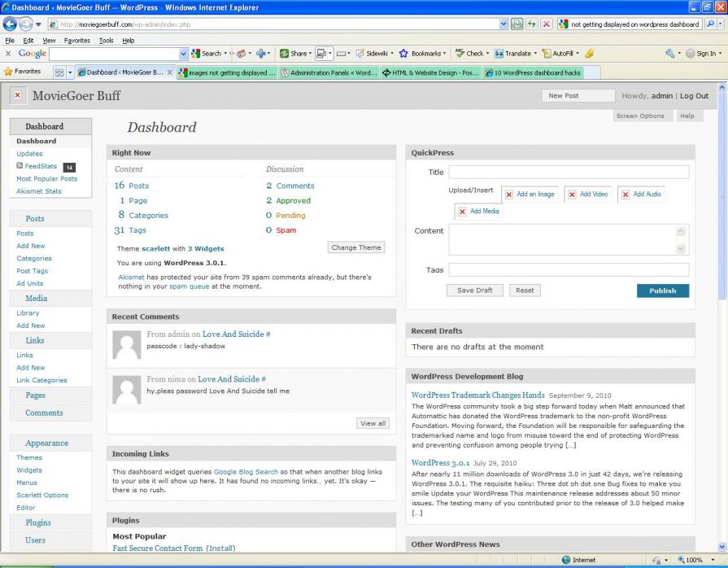Click the refresh page icon
This screenshot has height=568, width=728.
click(532, 24)
